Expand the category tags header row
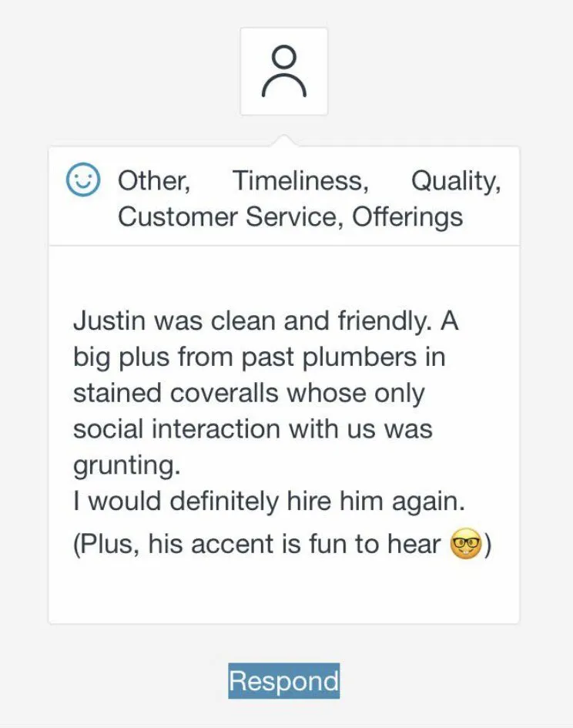The image size is (573, 728). [x=286, y=196]
